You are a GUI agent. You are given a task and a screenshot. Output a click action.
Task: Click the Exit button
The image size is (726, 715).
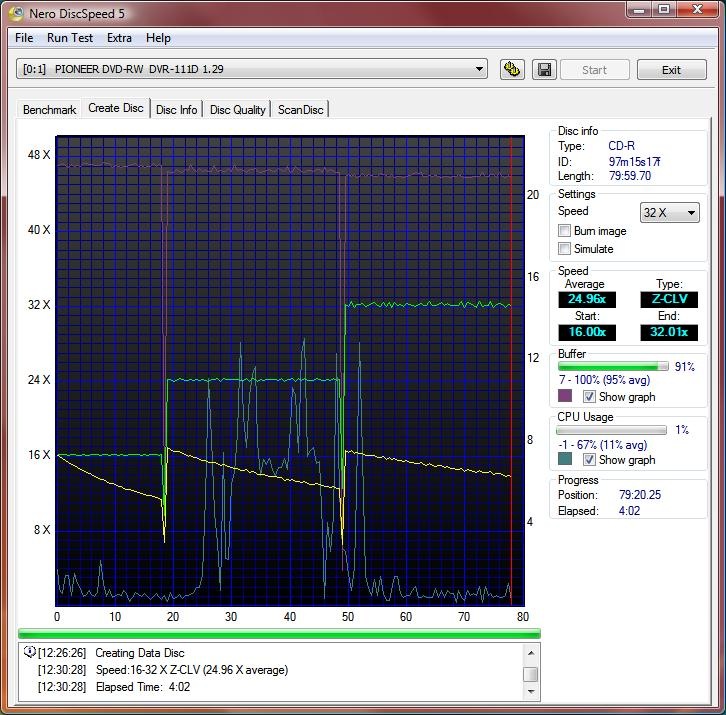coord(671,70)
